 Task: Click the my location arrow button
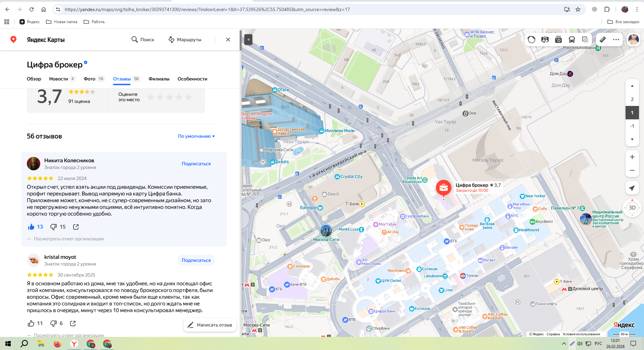[x=632, y=188]
